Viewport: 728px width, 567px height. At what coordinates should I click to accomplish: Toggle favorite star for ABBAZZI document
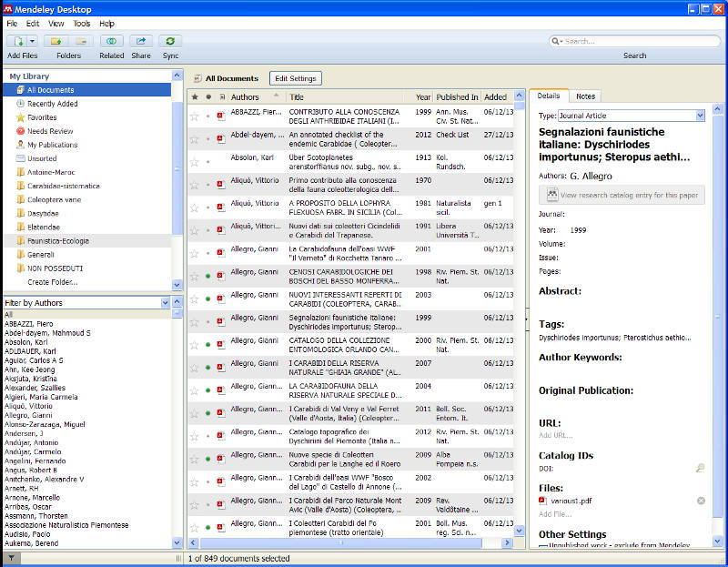[x=194, y=116]
